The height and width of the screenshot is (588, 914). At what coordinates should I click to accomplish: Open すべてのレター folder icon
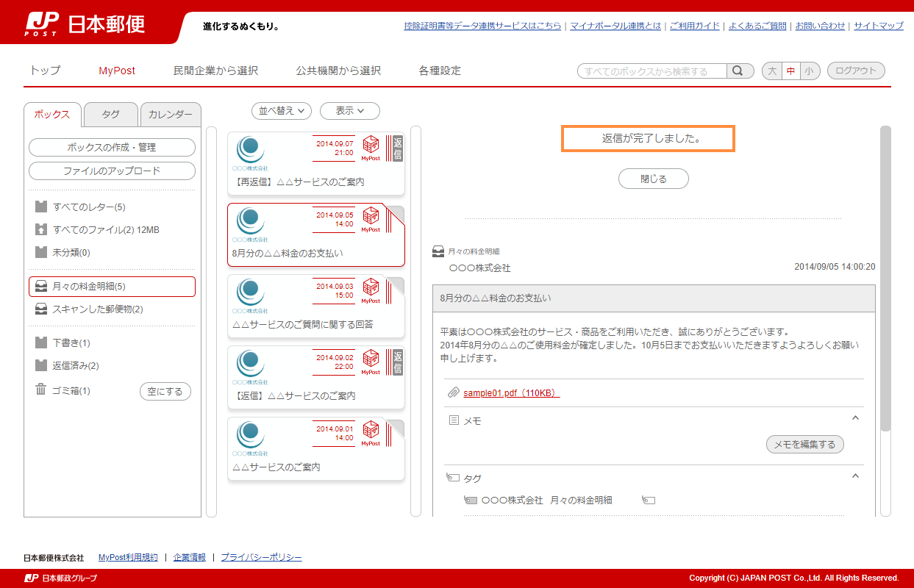click(x=41, y=207)
